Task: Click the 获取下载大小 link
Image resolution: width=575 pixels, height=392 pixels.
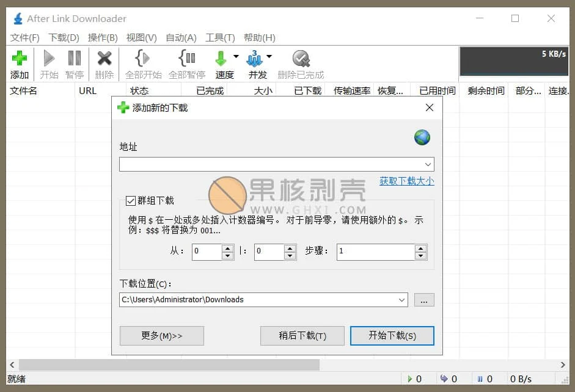Action: coord(407,181)
